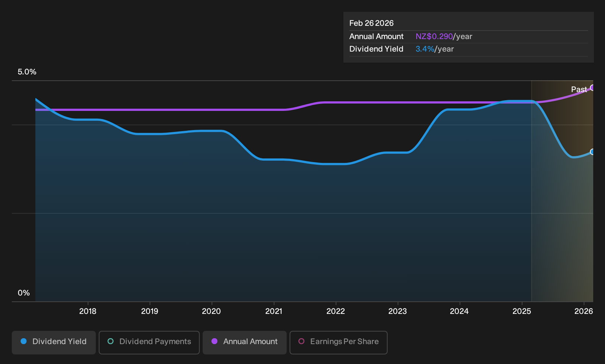Click the purple Annual Amount endpoint marker
The image size is (605, 364).
tap(592, 88)
